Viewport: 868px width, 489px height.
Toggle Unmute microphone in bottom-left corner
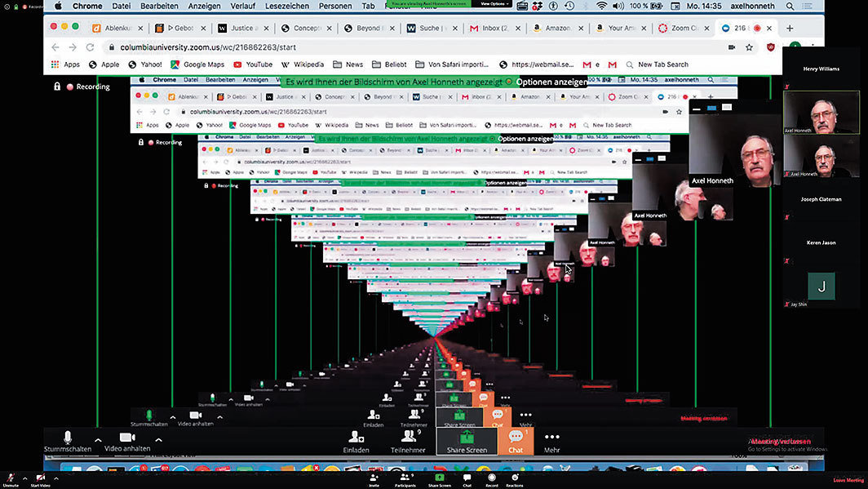point(11,479)
